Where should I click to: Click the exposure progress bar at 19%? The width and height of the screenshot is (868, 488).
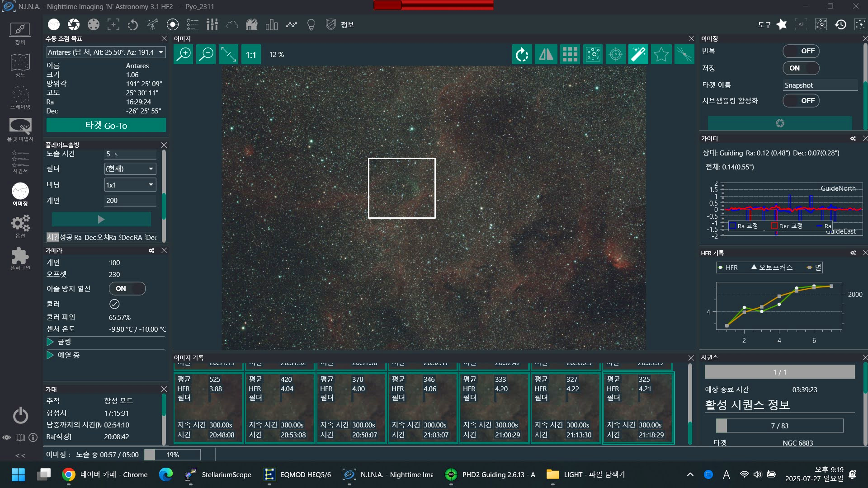172,455
